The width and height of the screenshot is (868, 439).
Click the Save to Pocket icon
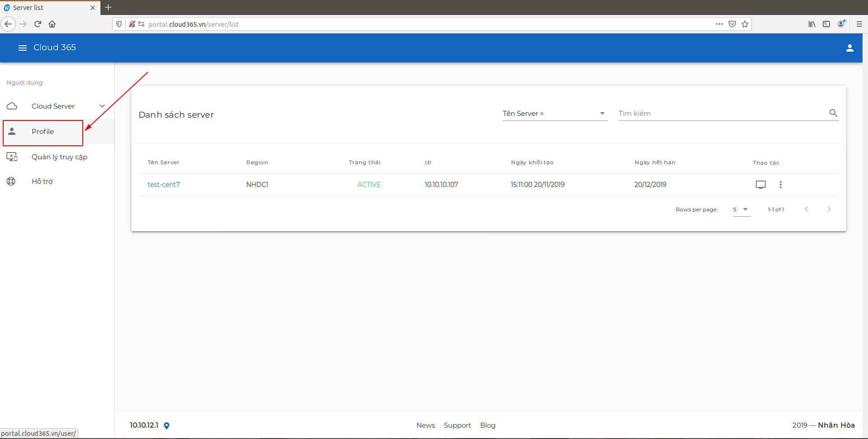coord(732,24)
